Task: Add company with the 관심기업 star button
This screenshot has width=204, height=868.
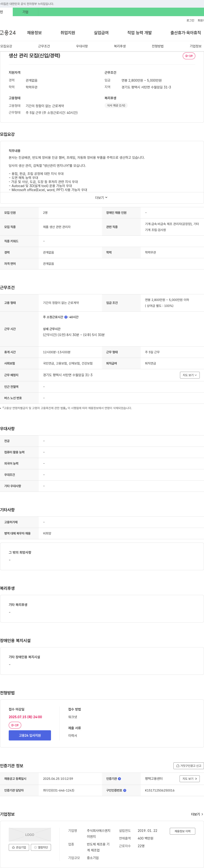Action: [x=19, y=847]
